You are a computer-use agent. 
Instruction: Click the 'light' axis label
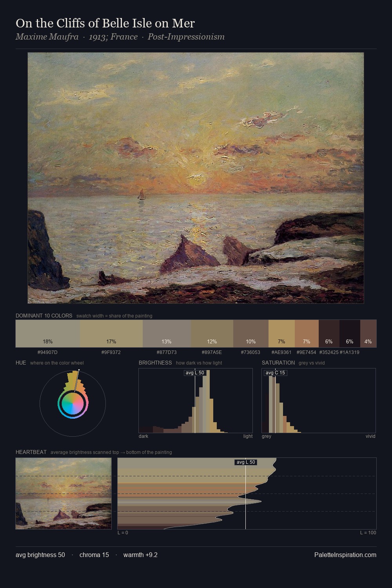tap(248, 436)
